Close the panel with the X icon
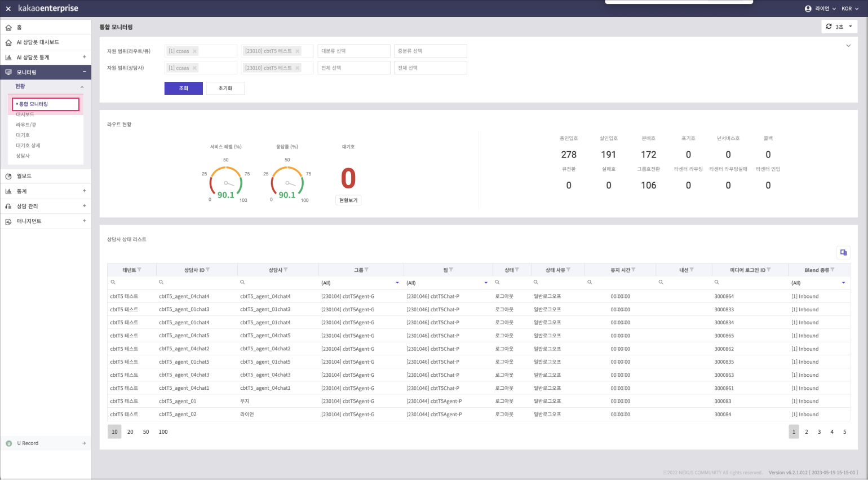 [8, 8]
